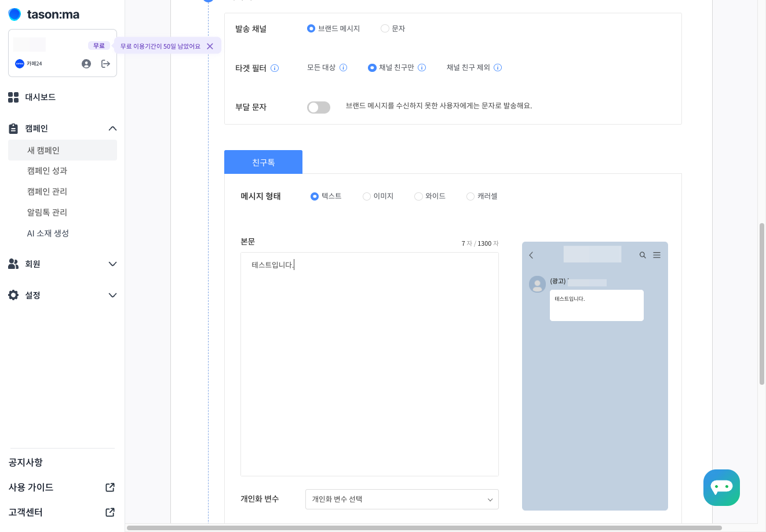
Task: Click the 무료 plan badge
Action: (99, 46)
